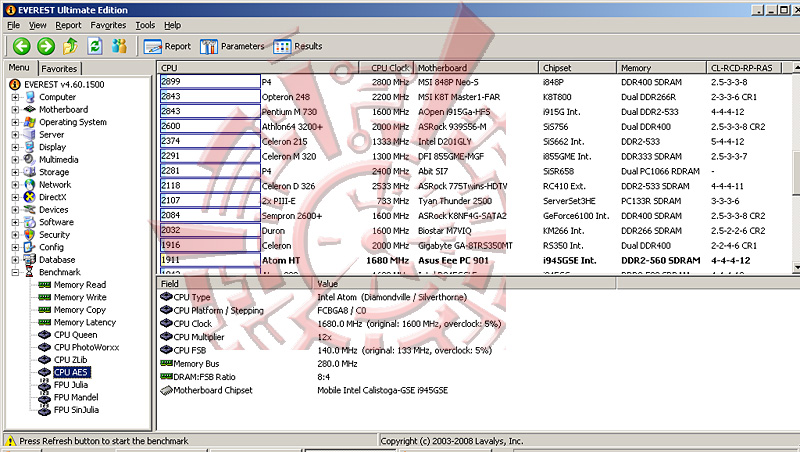Select FPU SinJulia benchmark
The width and height of the screenshot is (800, 452).
pyautogui.click(x=77, y=410)
